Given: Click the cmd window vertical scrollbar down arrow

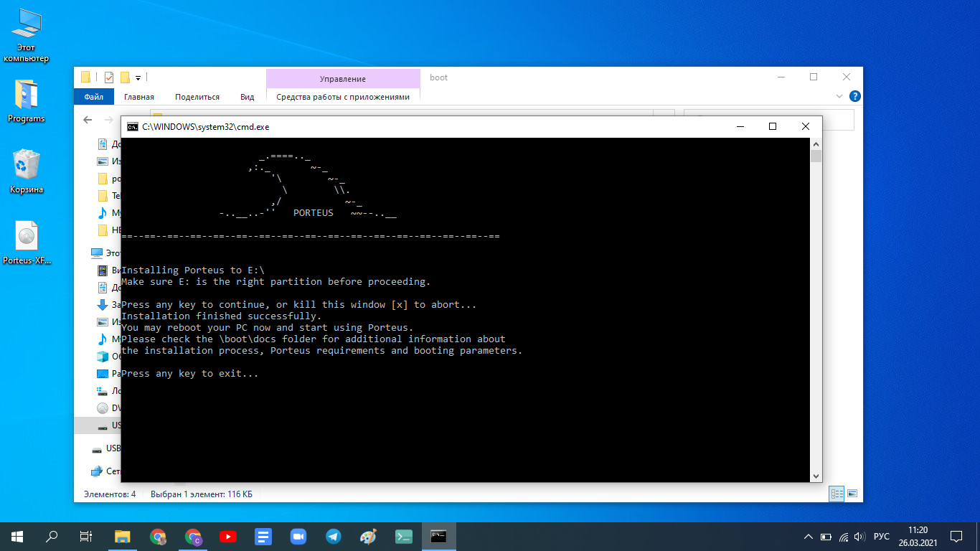Looking at the screenshot, I should [x=816, y=476].
